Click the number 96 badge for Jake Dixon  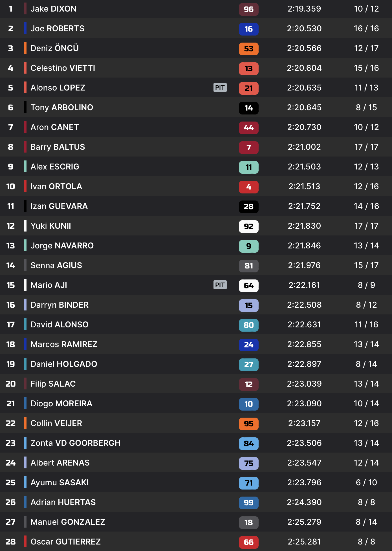[248, 9]
